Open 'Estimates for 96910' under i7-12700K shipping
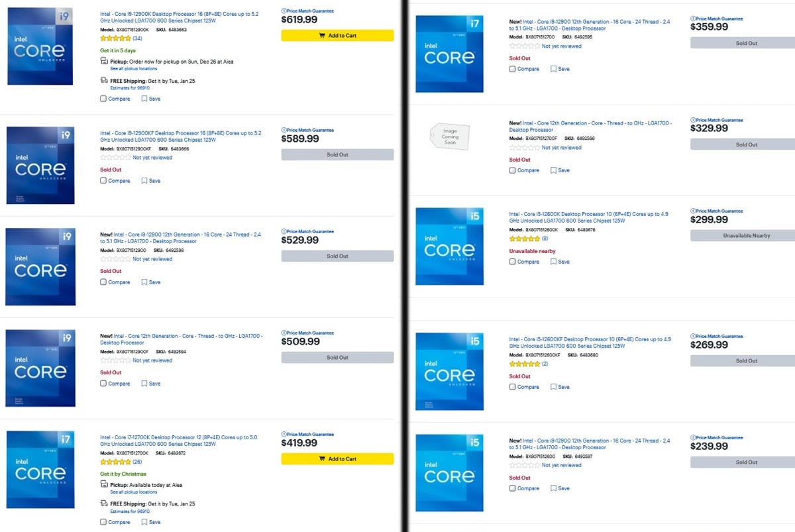The height and width of the screenshot is (532, 795). (x=130, y=511)
